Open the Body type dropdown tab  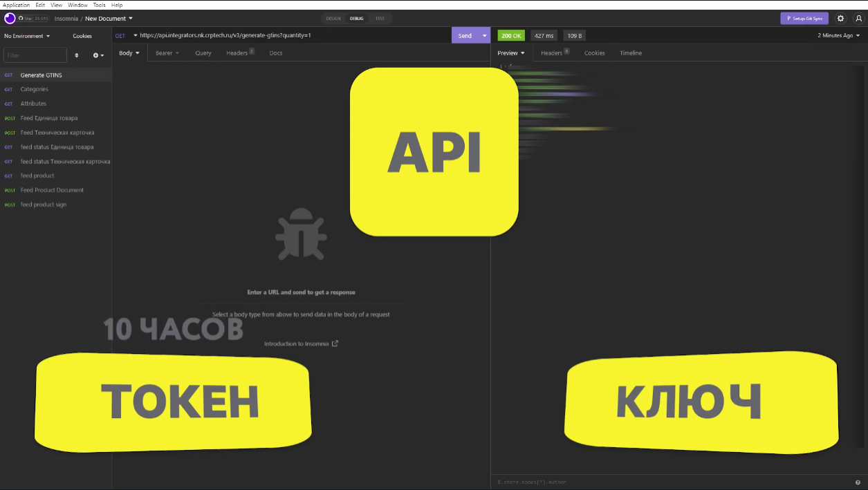pos(129,53)
